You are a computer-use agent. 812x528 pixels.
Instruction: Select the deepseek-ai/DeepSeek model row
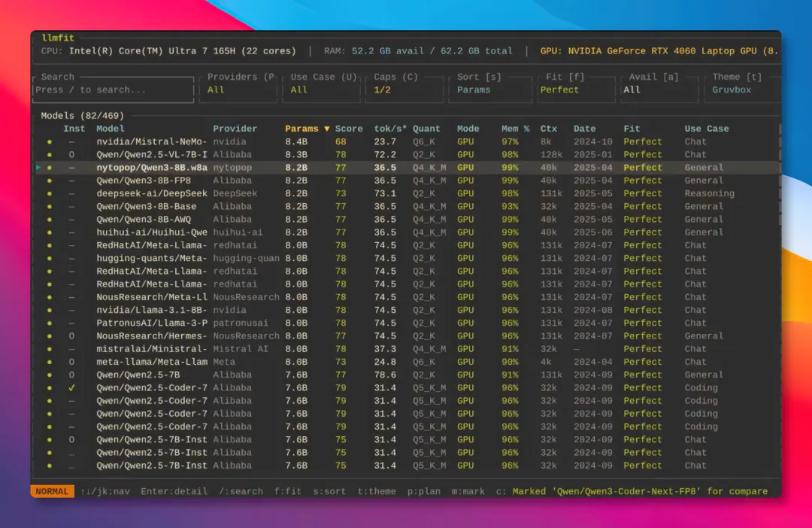(x=407, y=193)
